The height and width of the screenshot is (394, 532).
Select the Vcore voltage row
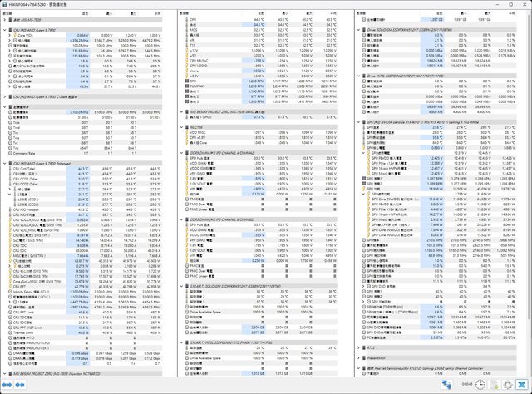[199, 72]
